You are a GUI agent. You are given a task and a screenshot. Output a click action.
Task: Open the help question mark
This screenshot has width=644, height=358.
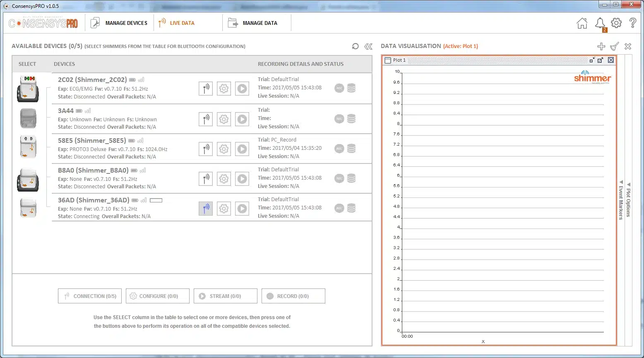click(632, 23)
